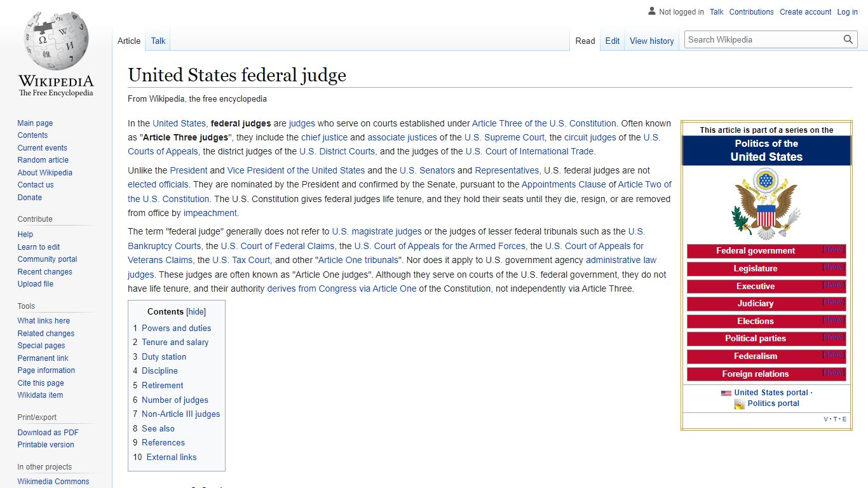The width and height of the screenshot is (868, 488).
Task: Hide the Contents table
Action: tap(196, 312)
